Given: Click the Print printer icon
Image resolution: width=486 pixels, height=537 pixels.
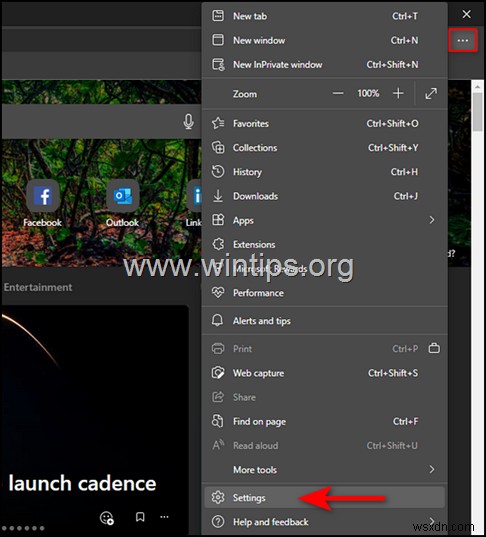Looking at the screenshot, I should (x=218, y=349).
